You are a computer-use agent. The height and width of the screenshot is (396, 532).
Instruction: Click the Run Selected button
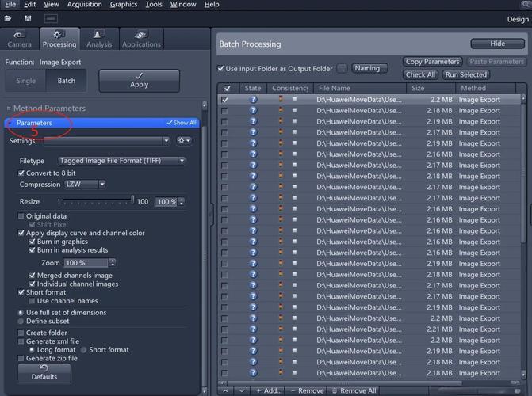pyautogui.click(x=465, y=74)
